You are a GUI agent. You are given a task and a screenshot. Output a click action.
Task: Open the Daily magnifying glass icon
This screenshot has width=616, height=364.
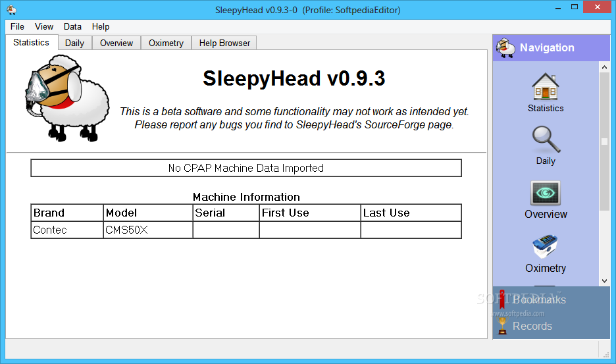pyautogui.click(x=546, y=139)
